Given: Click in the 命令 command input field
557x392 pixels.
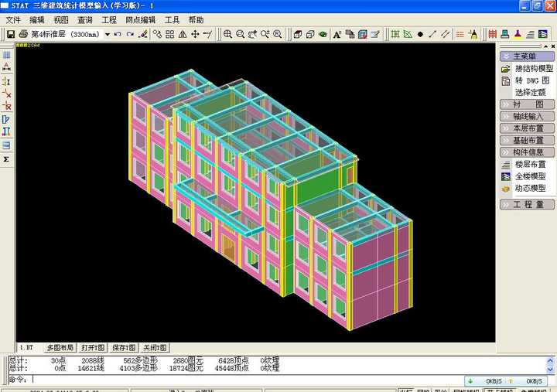Looking at the screenshot, I should point(248,380).
